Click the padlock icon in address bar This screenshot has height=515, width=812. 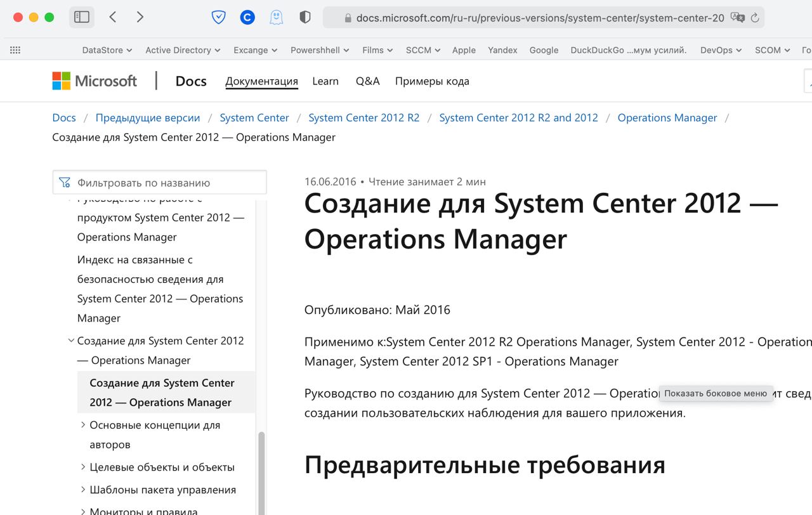tap(348, 18)
